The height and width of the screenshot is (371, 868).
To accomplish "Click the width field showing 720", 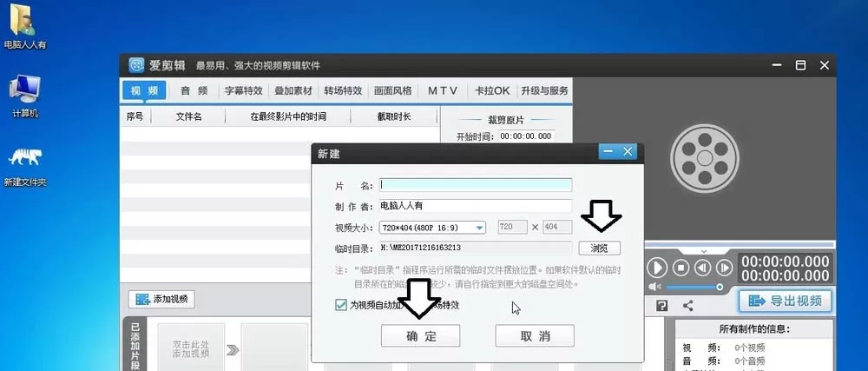I will [x=513, y=227].
